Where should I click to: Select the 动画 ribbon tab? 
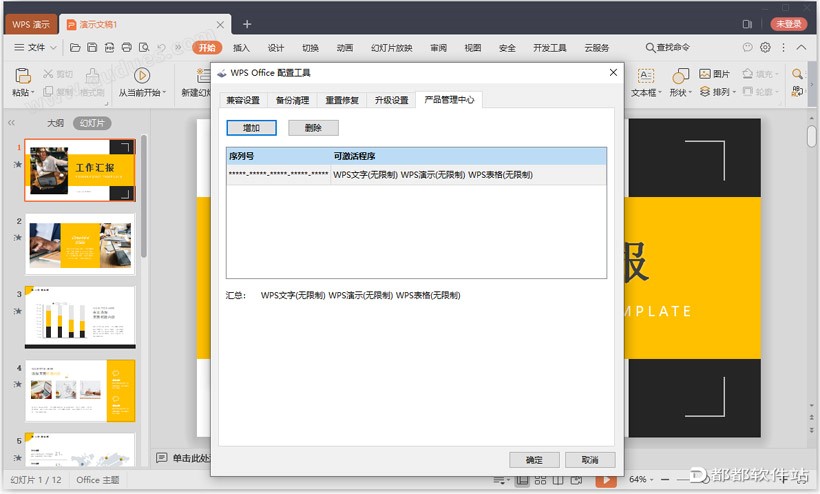pyautogui.click(x=345, y=48)
